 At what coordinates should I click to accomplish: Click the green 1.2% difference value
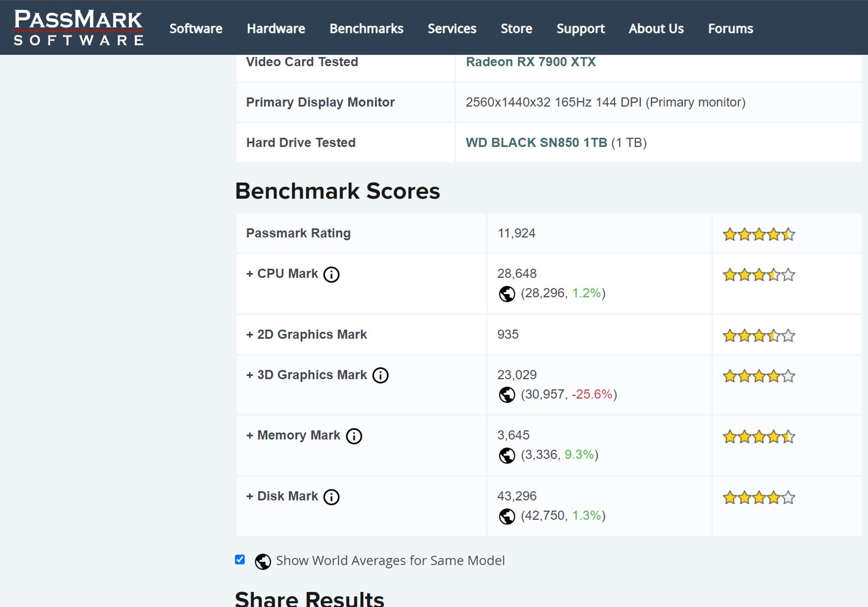click(x=587, y=293)
